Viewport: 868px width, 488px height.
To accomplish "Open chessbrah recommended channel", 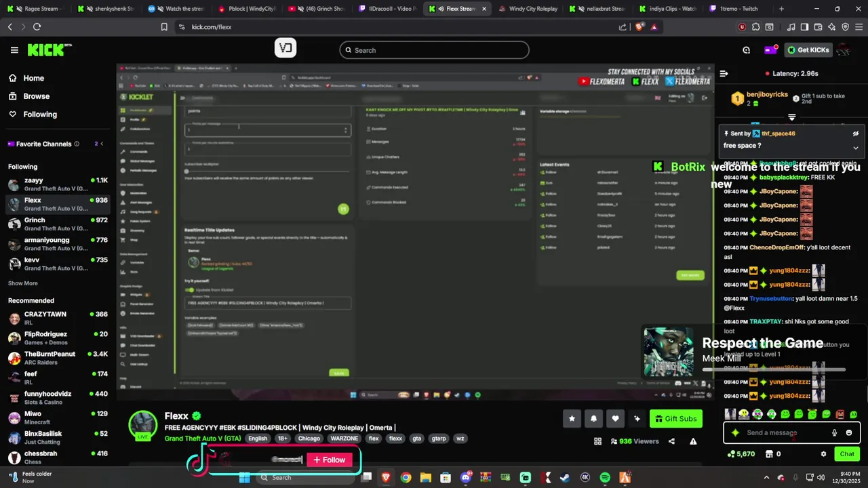I will pyautogui.click(x=58, y=457).
